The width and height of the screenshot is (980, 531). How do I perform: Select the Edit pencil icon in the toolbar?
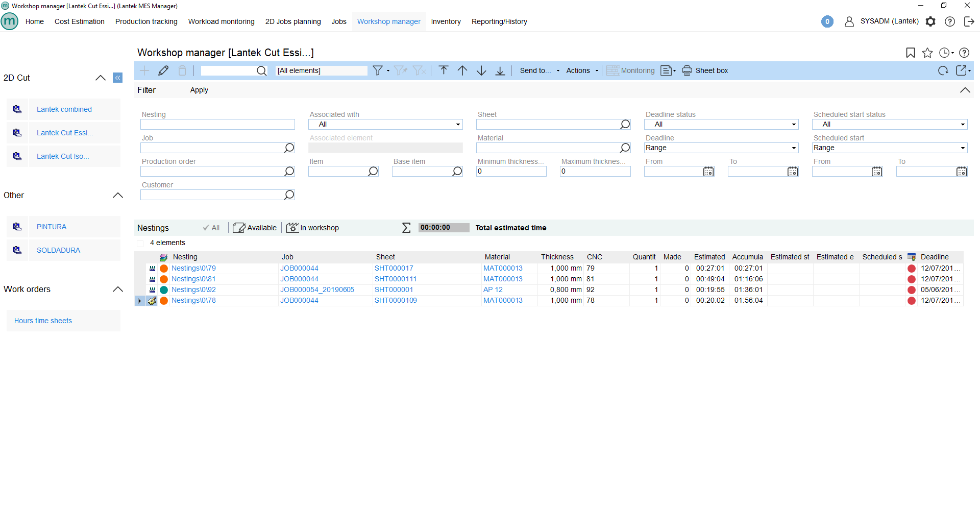(x=163, y=70)
